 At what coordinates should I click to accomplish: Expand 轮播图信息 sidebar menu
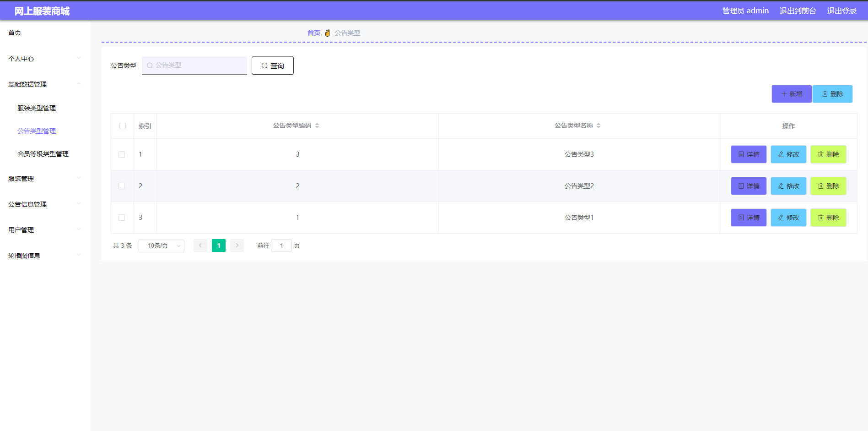[x=45, y=256]
